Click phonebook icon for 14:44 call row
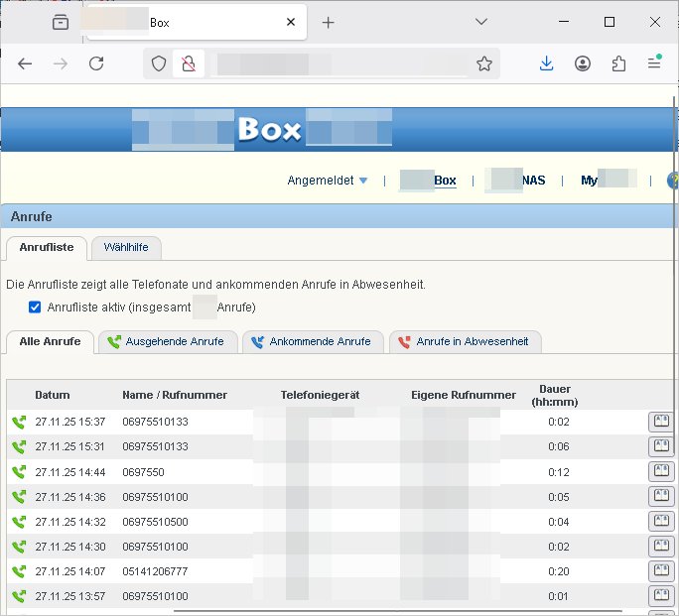The width and height of the screenshot is (679, 616). pos(659,471)
